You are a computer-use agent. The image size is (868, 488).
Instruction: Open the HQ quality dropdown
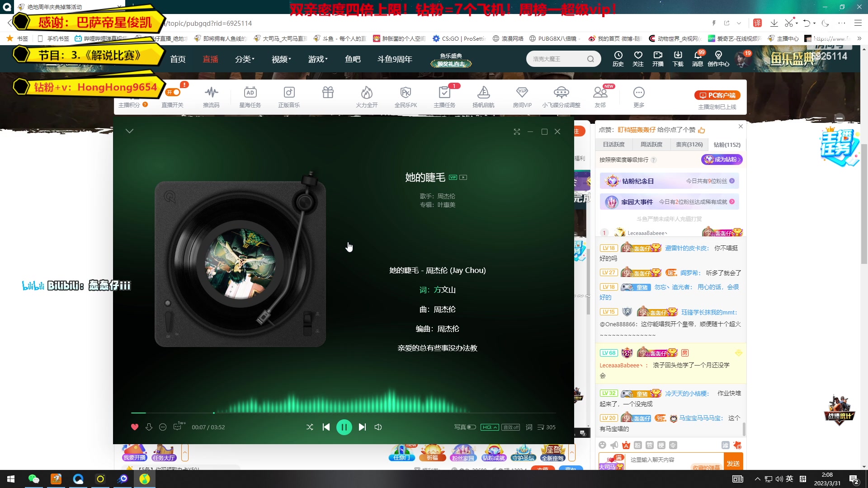(490, 427)
